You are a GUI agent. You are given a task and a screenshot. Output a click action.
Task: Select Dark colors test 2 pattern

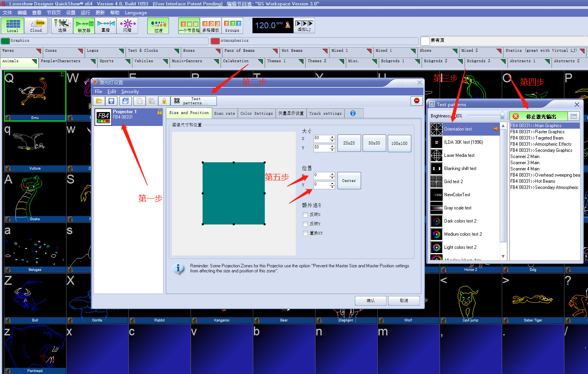tap(465, 221)
